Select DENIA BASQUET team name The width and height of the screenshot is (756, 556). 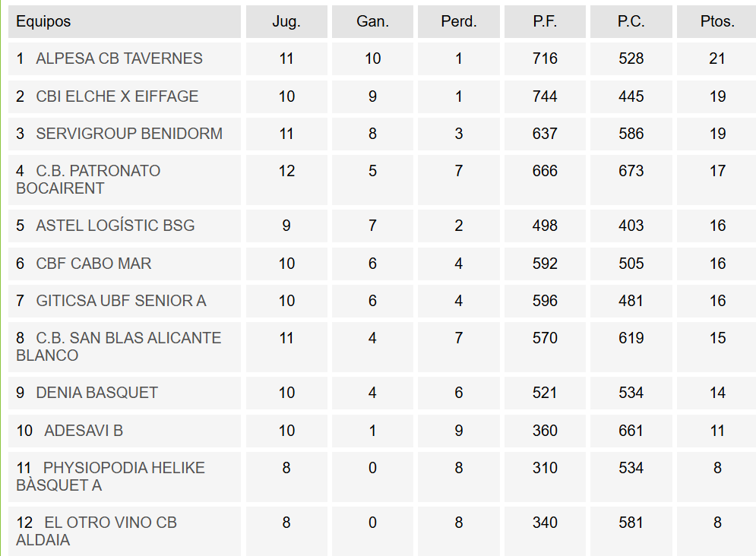pyautogui.click(x=96, y=393)
